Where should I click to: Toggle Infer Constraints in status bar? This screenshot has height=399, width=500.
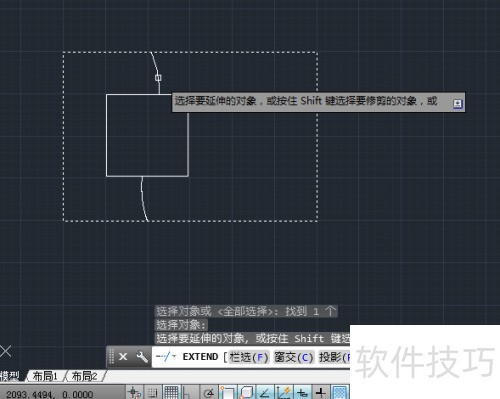click(x=135, y=393)
